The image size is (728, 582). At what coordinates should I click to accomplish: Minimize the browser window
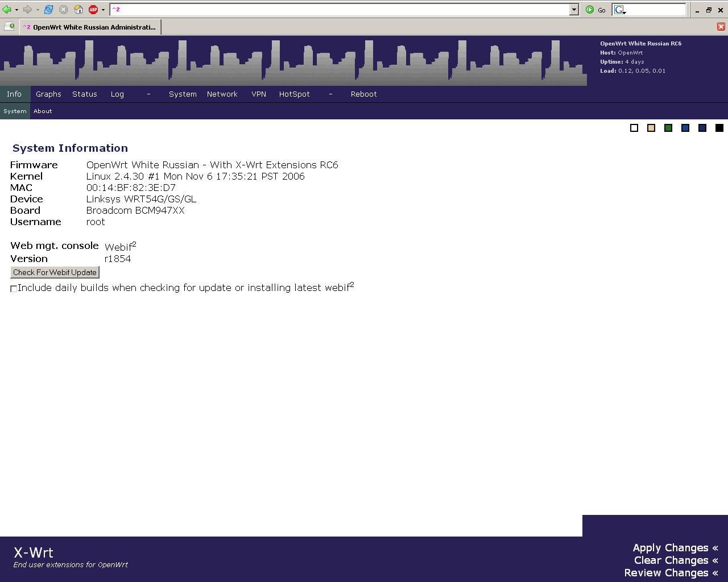pyautogui.click(x=697, y=10)
